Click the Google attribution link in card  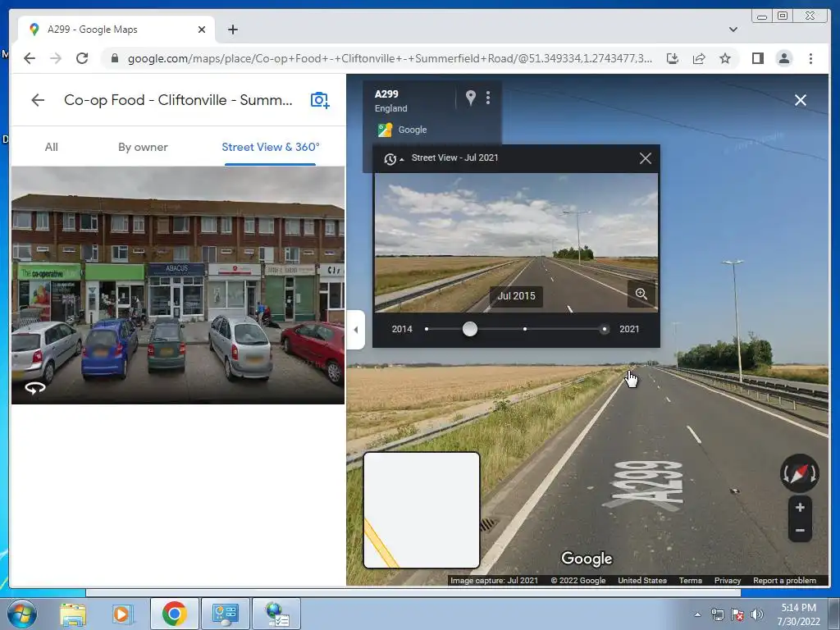click(x=413, y=130)
